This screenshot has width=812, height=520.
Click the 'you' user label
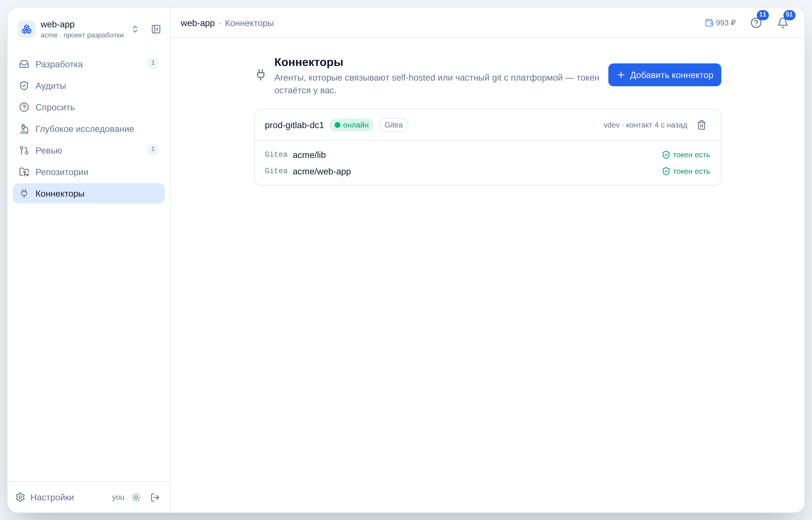(118, 497)
